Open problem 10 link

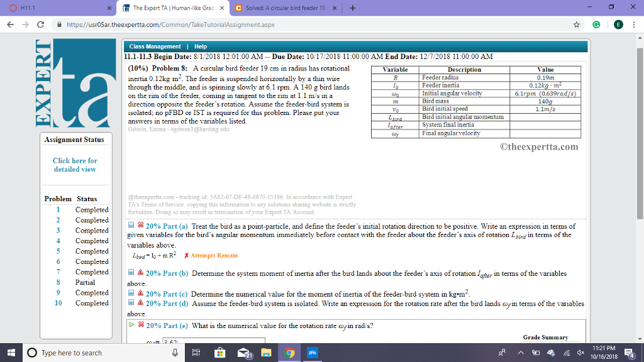[x=58, y=303]
